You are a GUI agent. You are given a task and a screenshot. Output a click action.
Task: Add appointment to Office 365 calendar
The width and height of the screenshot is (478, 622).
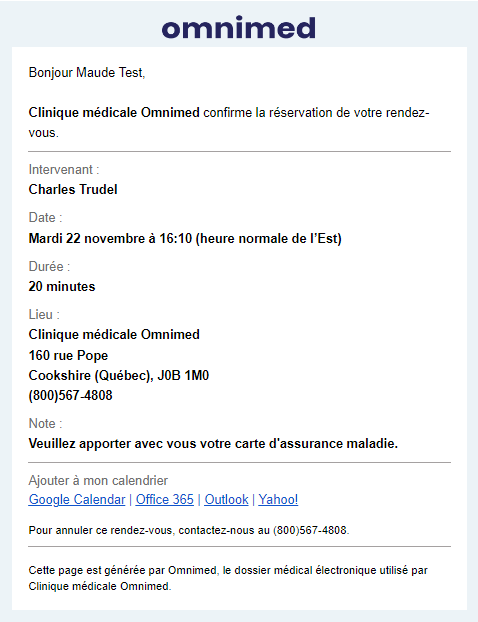pos(165,499)
